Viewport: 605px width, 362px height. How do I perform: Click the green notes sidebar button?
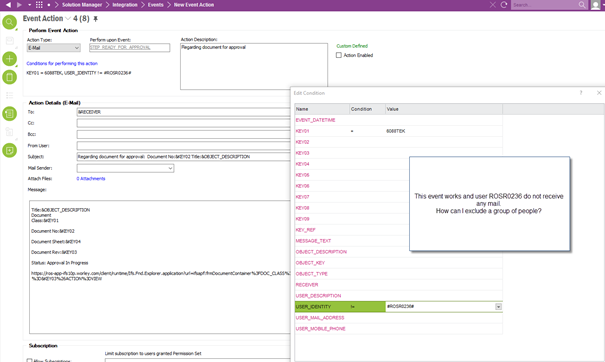pyautogui.click(x=10, y=150)
